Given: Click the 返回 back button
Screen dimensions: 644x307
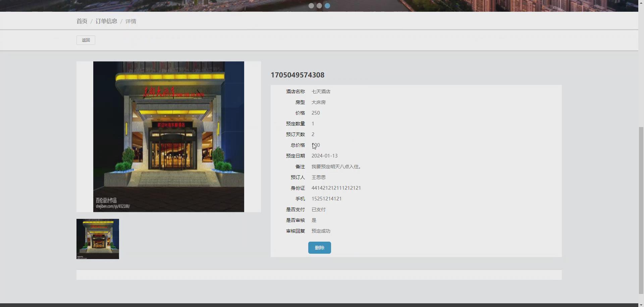Looking at the screenshot, I should (x=86, y=40).
